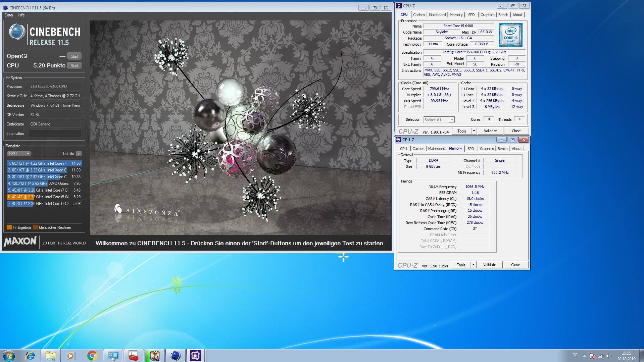Image resolution: width=644 pixels, height=362 pixels.
Task: Click the Information field in Cinebench
Action: click(55, 134)
